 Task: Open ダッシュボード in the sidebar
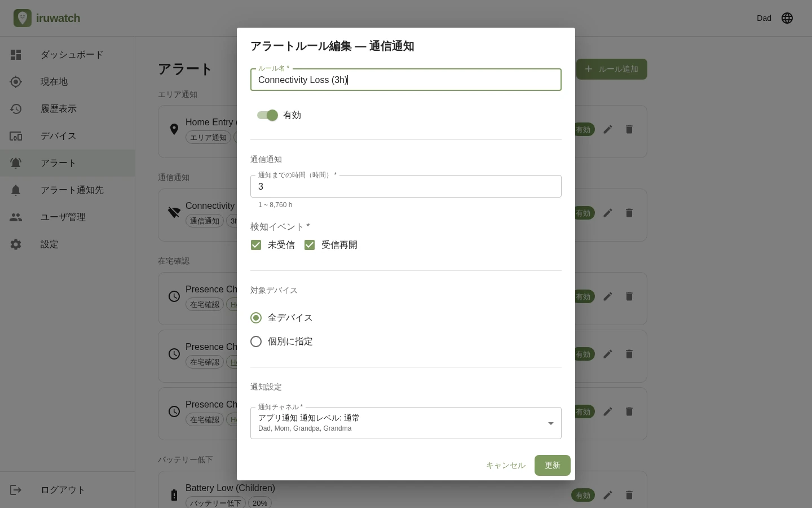[68, 55]
